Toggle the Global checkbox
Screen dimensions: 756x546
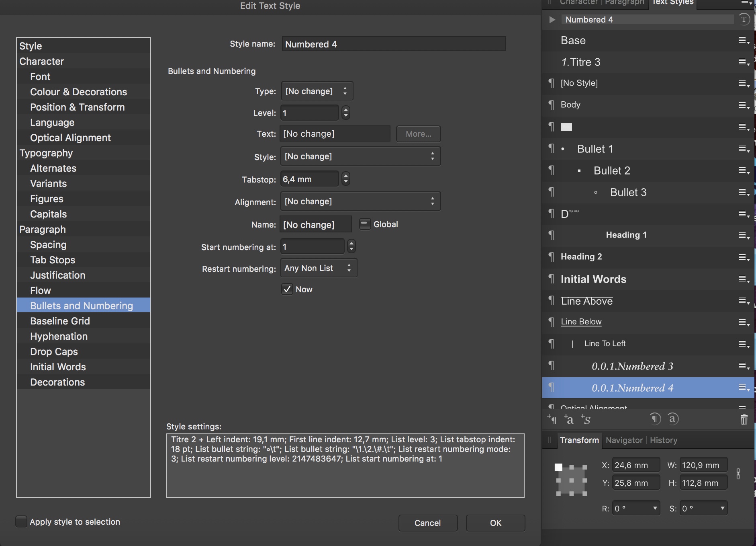[x=365, y=224]
